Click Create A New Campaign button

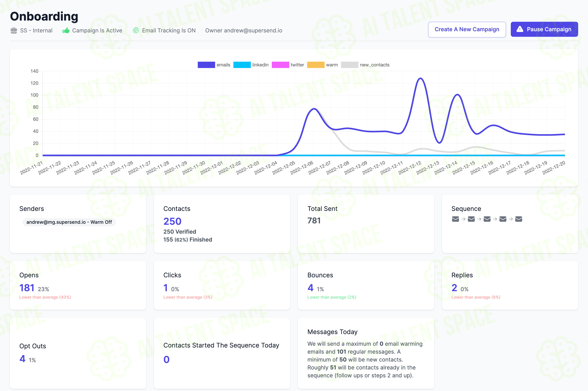pyautogui.click(x=467, y=29)
